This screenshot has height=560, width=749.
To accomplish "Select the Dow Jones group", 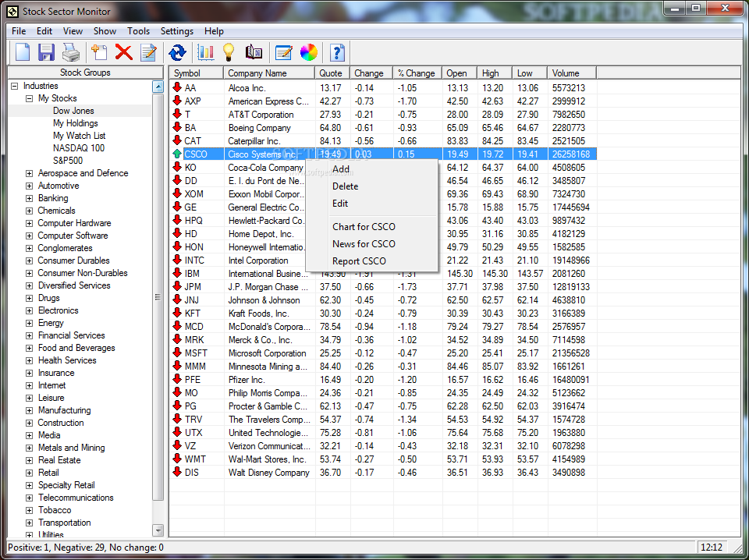I will click(73, 111).
